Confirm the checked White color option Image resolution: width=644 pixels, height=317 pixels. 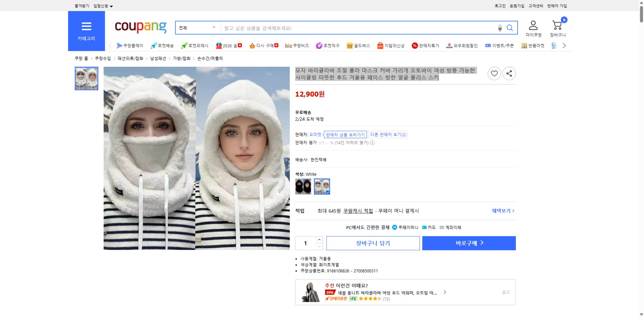tap(322, 187)
